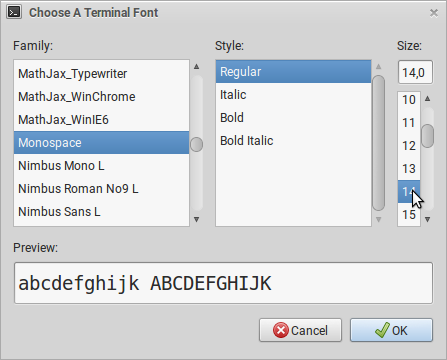Click the terminal icon in title bar

pyautogui.click(x=14, y=12)
